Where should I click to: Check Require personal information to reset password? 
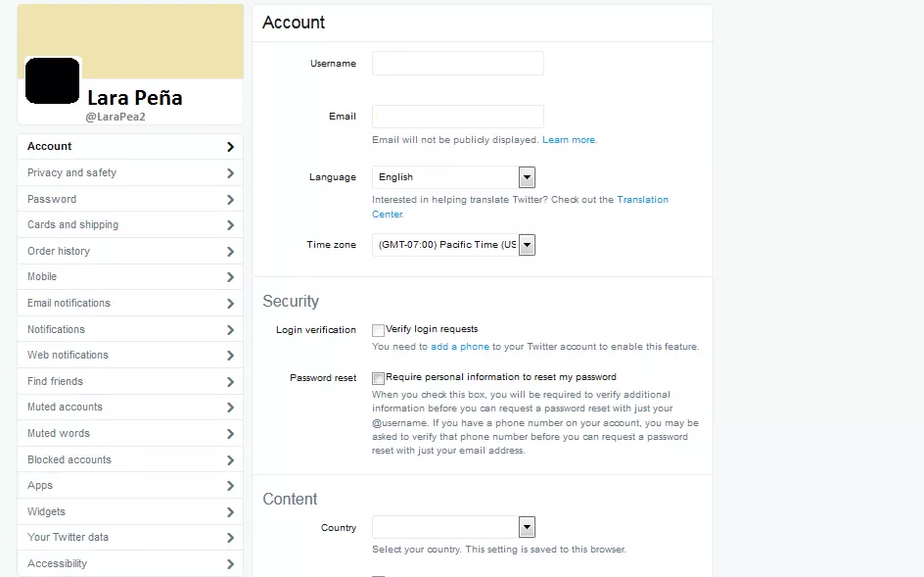[x=379, y=378]
